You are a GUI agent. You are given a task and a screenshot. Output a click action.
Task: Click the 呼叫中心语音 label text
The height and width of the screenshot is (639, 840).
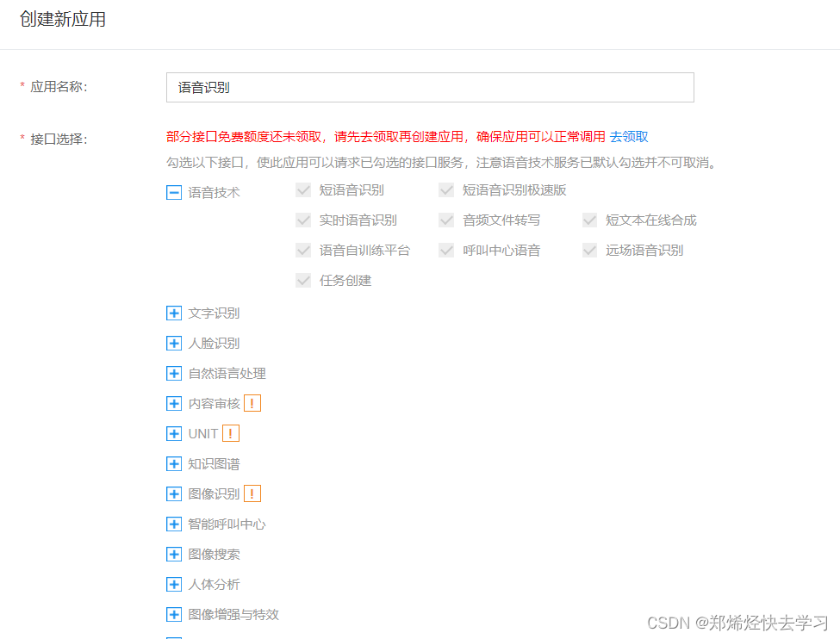click(x=501, y=250)
